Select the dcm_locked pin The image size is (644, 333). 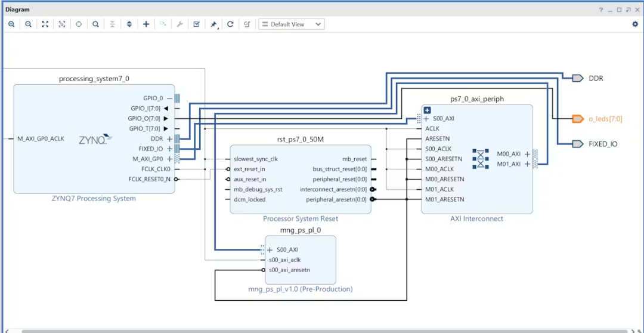250,199
